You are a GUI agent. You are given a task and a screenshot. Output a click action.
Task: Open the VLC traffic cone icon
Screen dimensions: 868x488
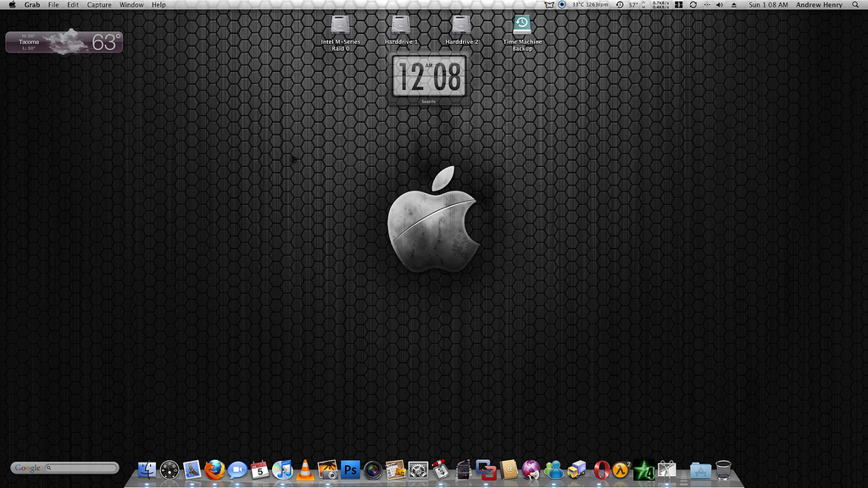click(305, 470)
